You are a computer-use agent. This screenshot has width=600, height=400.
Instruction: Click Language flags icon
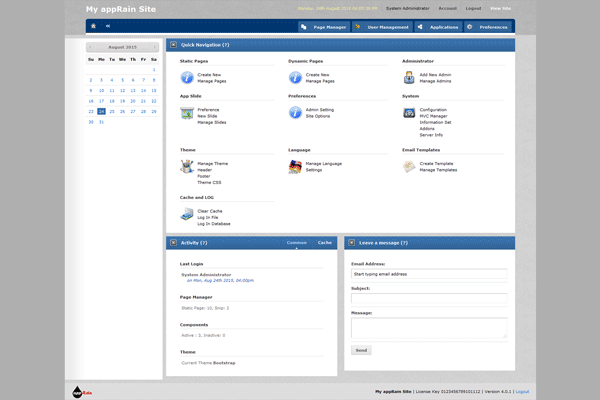click(x=295, y=167)
